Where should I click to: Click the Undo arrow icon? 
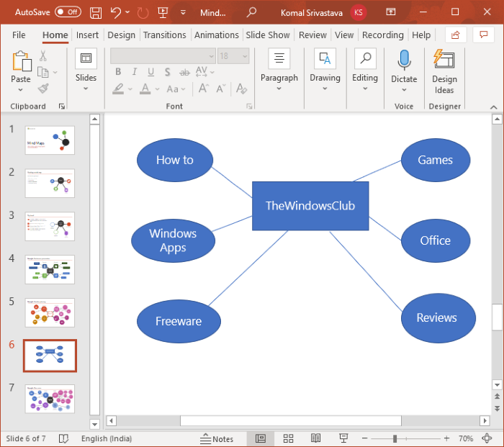pyautogui.click(x=116, y=12)
